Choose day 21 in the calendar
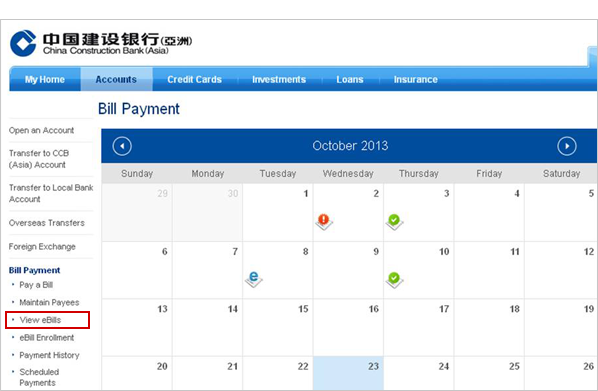 [207, 373]
